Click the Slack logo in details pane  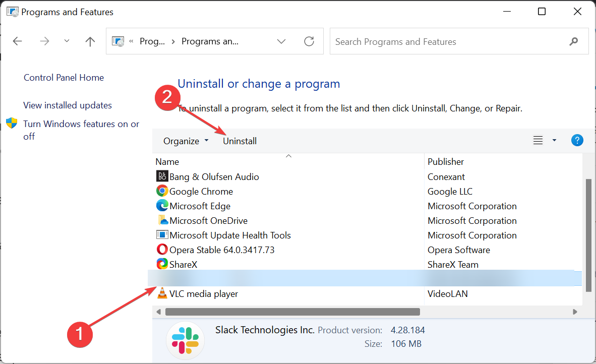pyautogui.click(x=185, y=340)
